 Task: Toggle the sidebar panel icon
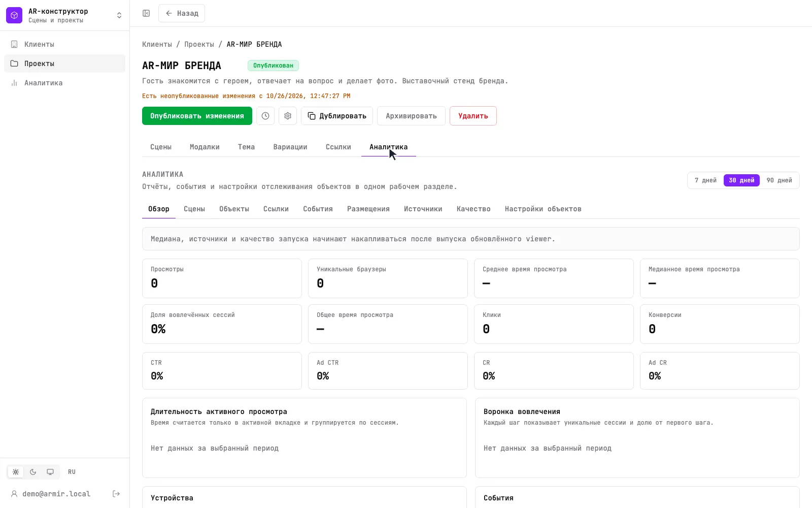pyautogui.click(x=146, y=13)
